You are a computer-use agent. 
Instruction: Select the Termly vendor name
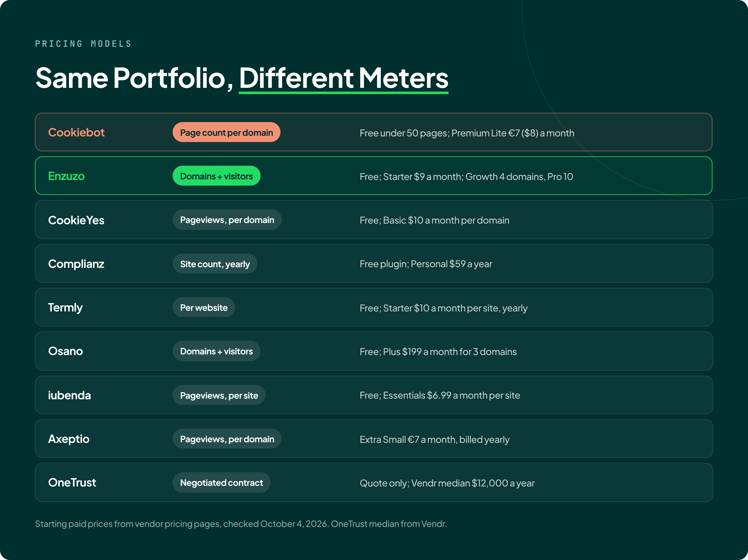(65, 308)
